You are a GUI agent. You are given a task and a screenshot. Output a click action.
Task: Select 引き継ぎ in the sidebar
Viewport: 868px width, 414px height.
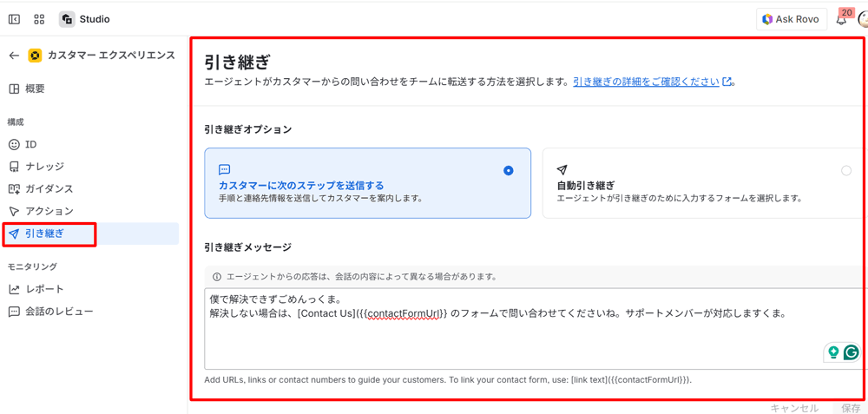tap(92, 233)
